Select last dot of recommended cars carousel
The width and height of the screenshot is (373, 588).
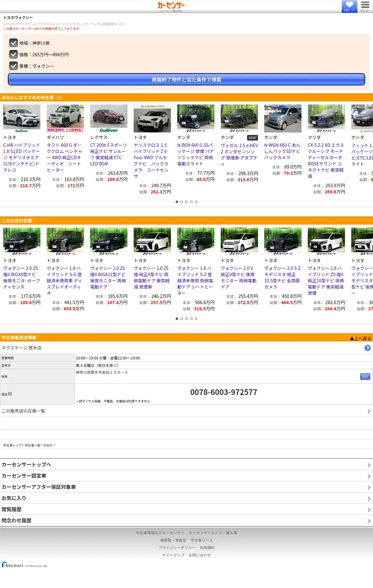[196, 202]
